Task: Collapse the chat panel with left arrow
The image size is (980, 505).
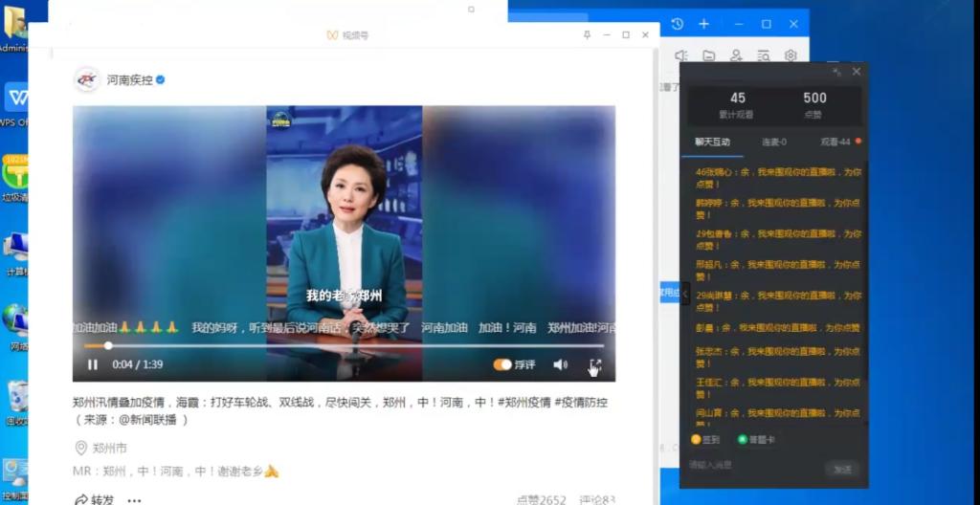Action: pyautogui.click(x=685, y=294)
